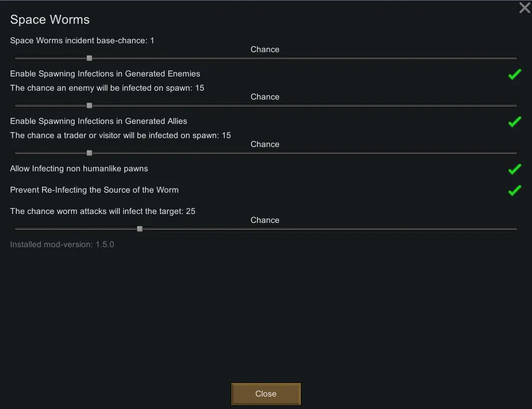
Task: Click the 'trader or visitor will be infected' label
Action: 120,136
